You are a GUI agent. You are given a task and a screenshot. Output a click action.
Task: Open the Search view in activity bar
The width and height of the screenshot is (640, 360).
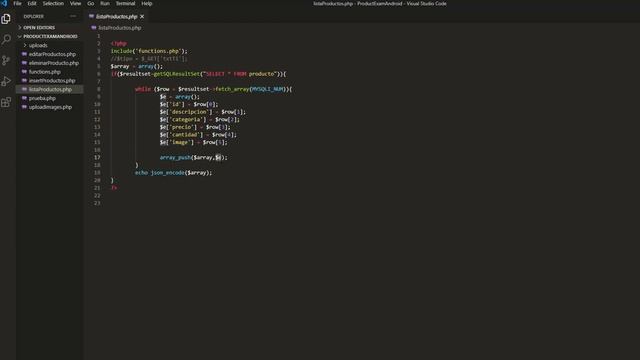tap(6, 40)
